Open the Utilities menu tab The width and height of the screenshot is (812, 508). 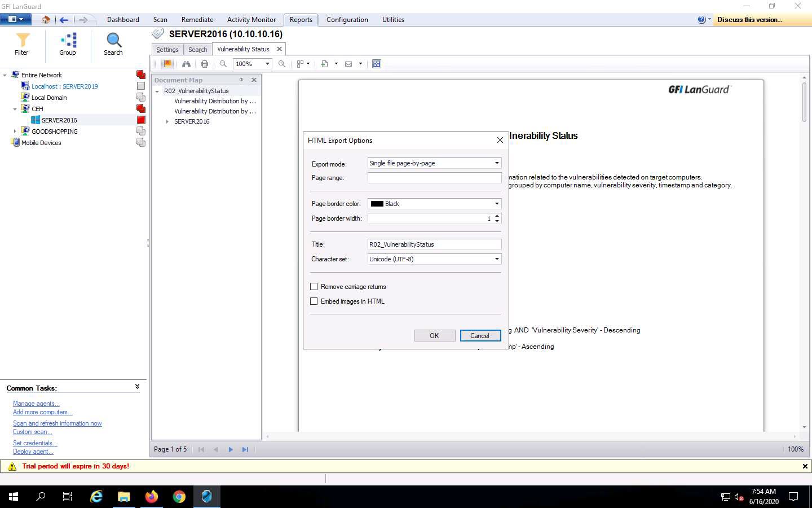(393, 20)
